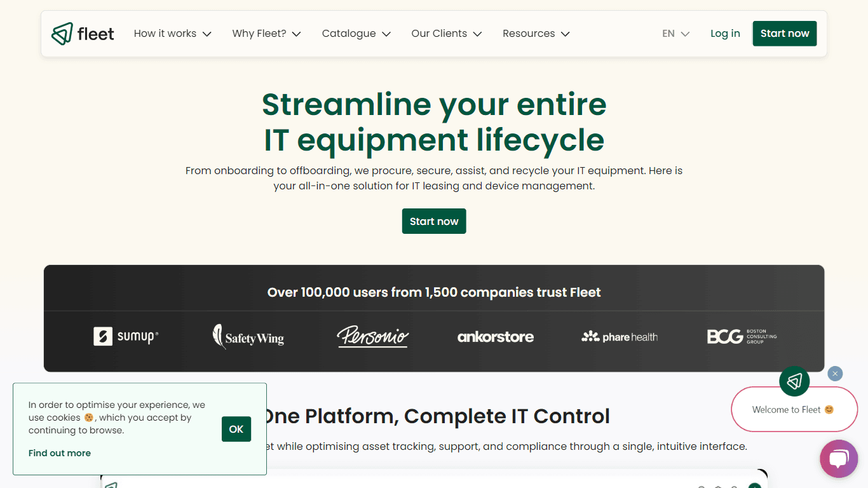Screen dimensions: 868x488
Task: Click the phare health logo
Action: 620,337
